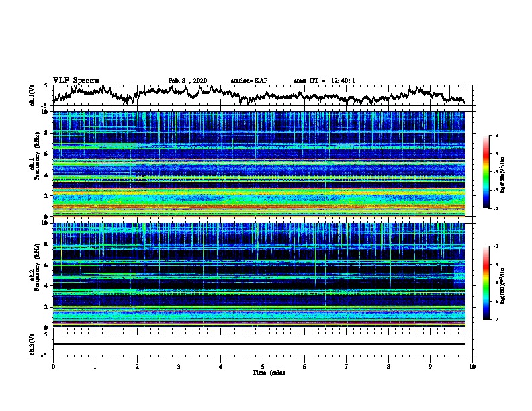Click the "-3" tick on ch.2 colorbar
532x411 pixels.
(x=496, y=246)
